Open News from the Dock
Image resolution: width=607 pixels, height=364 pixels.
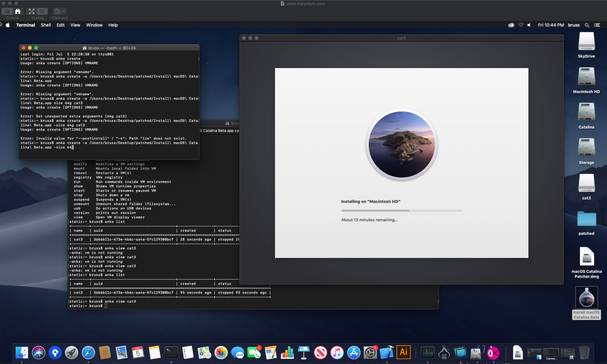coord(321,353)
